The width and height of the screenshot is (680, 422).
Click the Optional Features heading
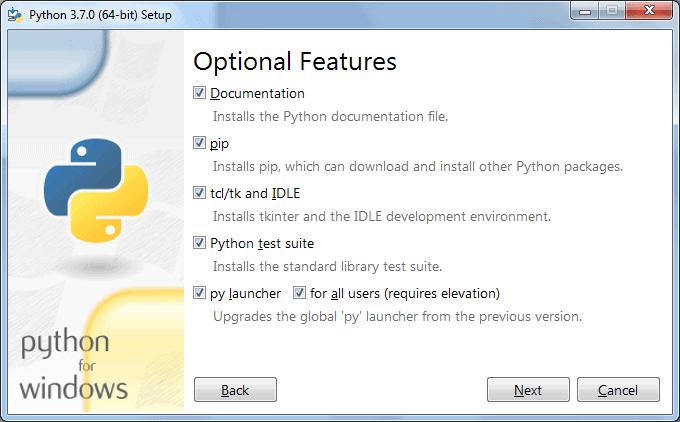point(295,61)
